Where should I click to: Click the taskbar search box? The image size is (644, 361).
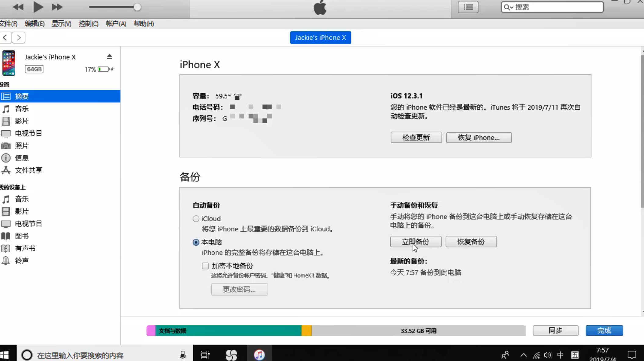105,355
